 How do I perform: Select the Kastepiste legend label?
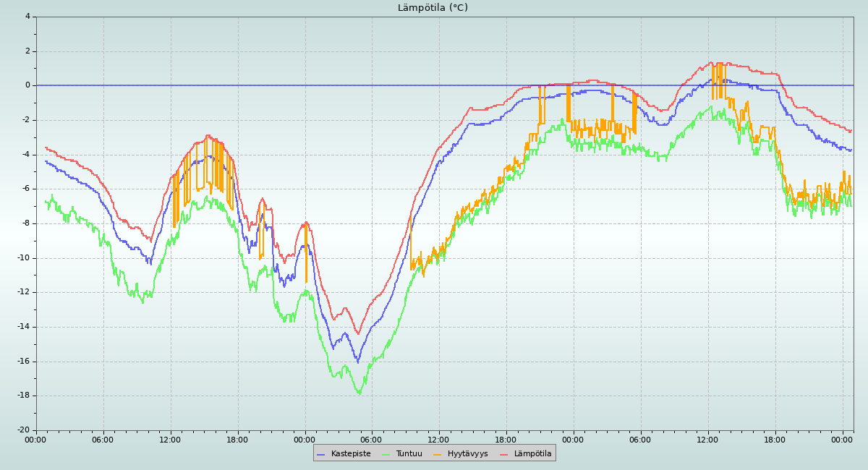[351, 454]
